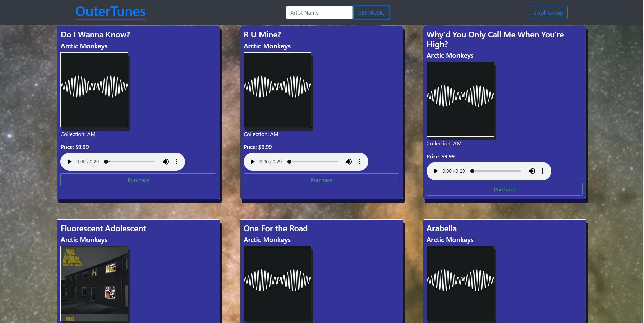Click the Scroll to Top button
Screen dimensions: 644x323
pos(548,12)
